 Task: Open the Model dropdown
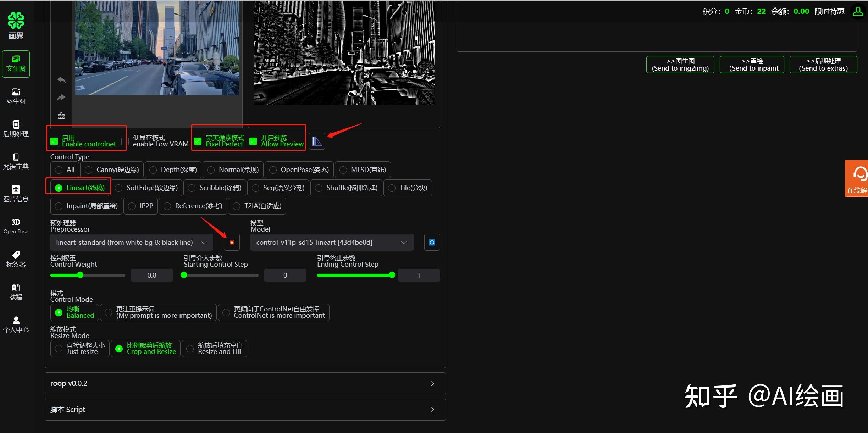(331, 243)
